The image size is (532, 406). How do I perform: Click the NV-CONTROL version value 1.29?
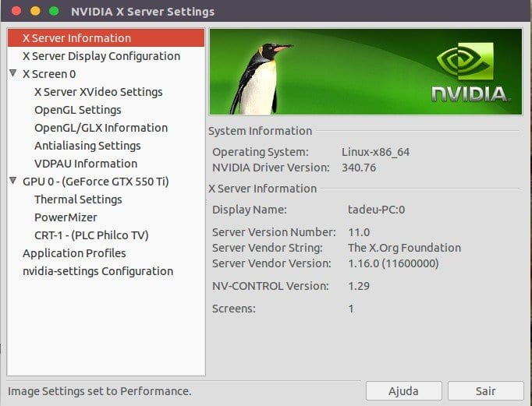click(359, 286)
